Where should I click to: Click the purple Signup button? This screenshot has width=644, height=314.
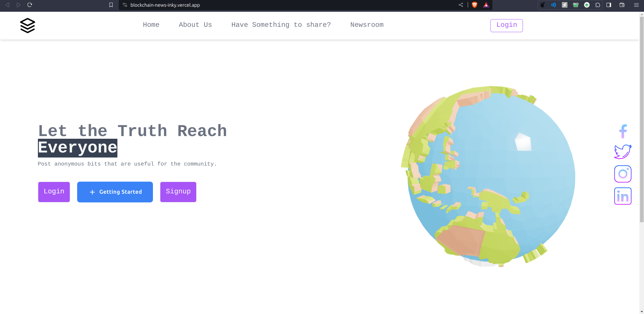point(178,192)
